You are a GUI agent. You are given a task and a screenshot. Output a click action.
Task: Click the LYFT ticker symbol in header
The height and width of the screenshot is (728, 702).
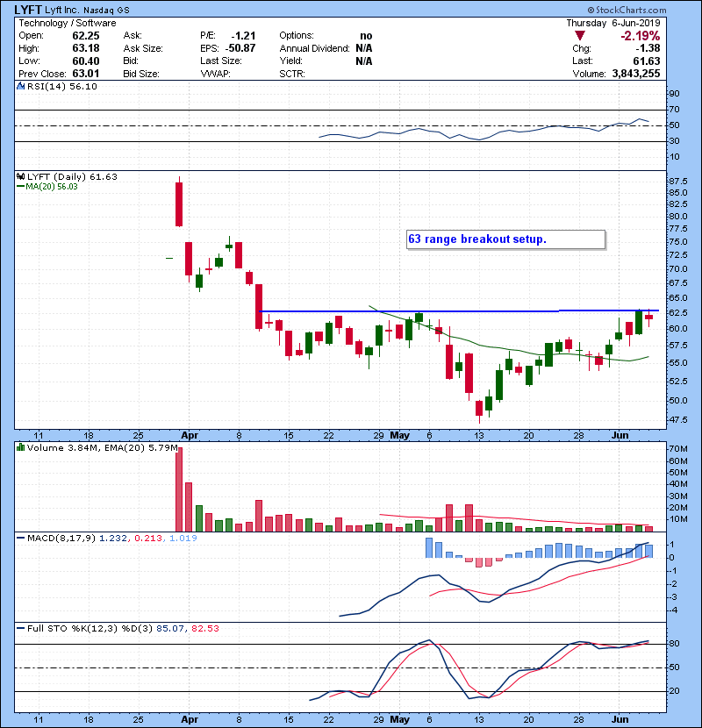coord(28,10)
